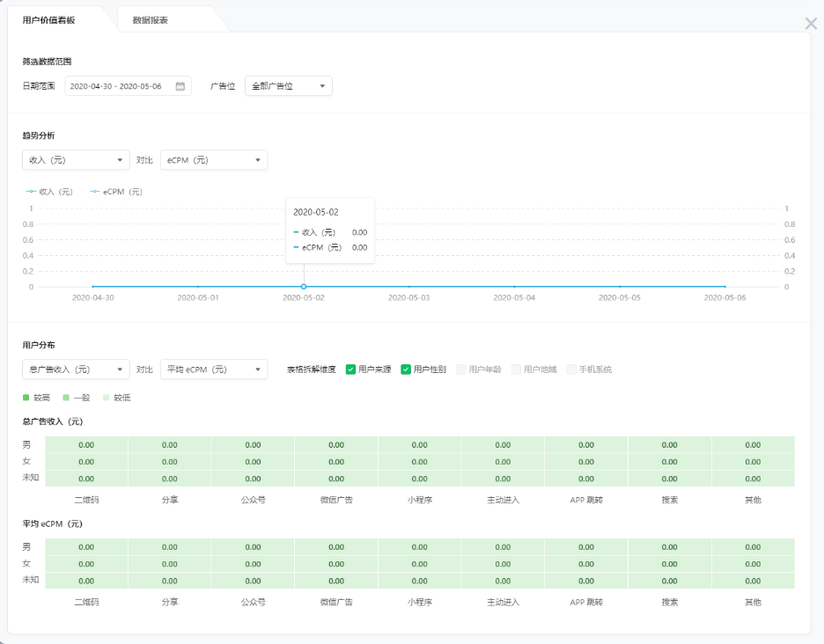Click the 较高 dark green legend swatch

click(x=26, y=398)
